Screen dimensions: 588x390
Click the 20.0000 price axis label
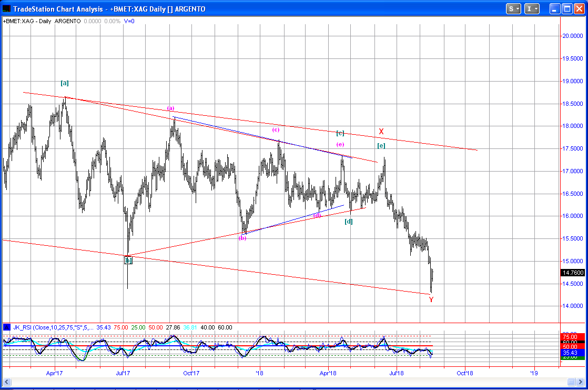pyautogui.click(x=572, y=36)
